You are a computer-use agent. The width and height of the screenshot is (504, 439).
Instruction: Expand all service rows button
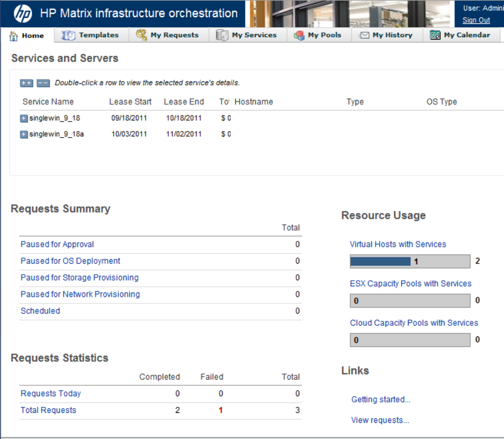27,83
